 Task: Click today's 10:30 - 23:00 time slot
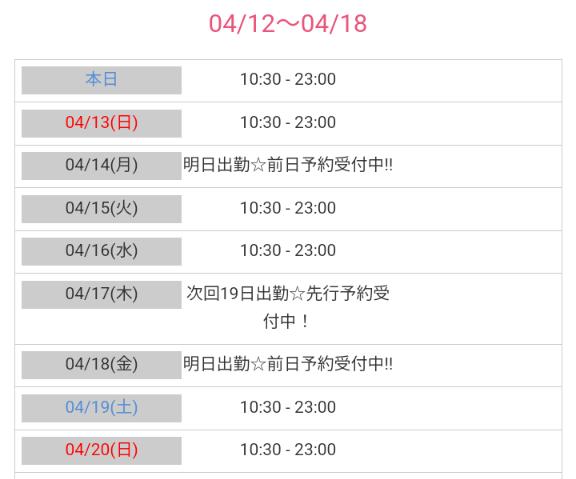tap(288, 79)
